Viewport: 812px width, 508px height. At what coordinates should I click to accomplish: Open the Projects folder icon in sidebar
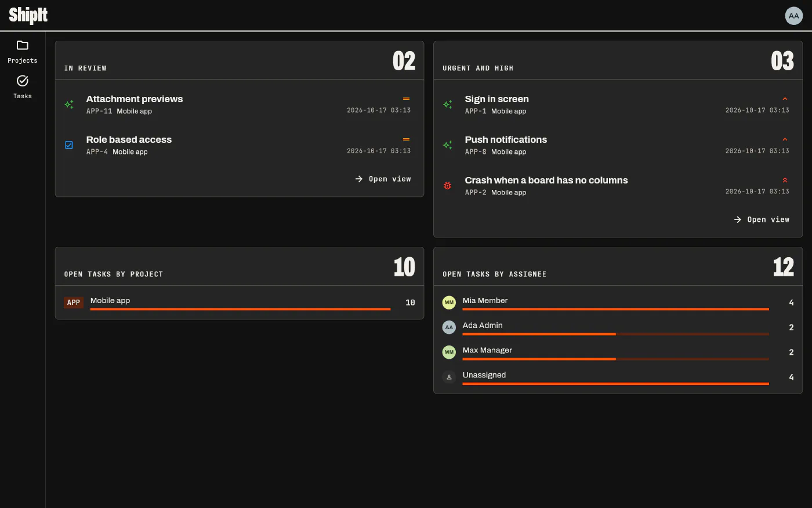23,45
